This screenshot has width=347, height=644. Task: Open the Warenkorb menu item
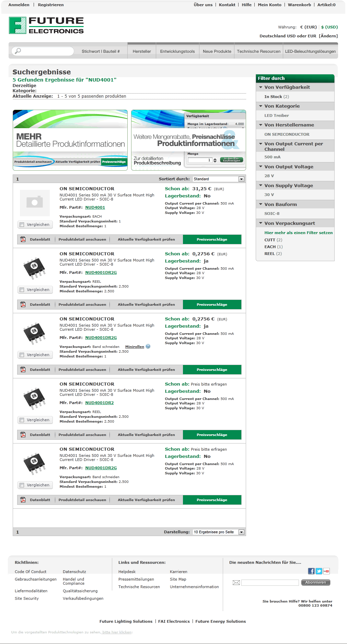299,5
